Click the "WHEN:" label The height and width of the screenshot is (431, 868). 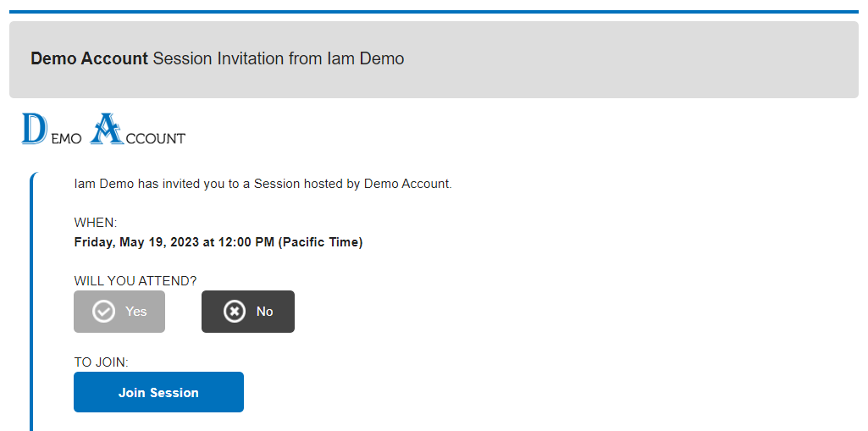96,223
